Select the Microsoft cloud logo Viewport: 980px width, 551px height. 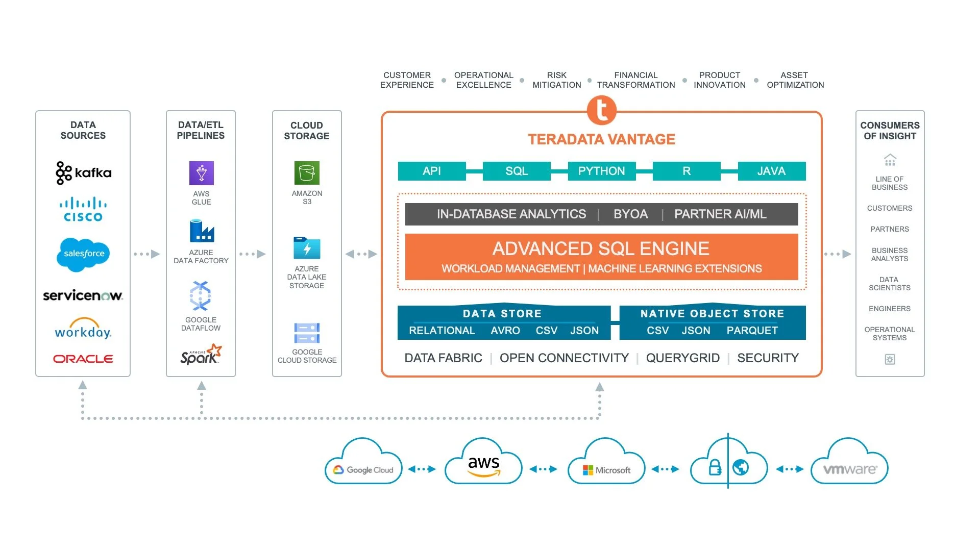tap(606, 469)
